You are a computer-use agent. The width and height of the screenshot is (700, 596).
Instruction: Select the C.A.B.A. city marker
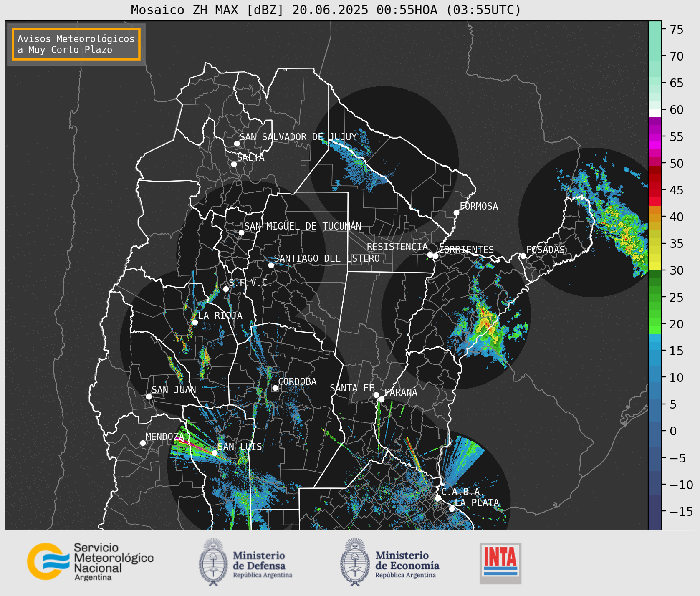438,498
